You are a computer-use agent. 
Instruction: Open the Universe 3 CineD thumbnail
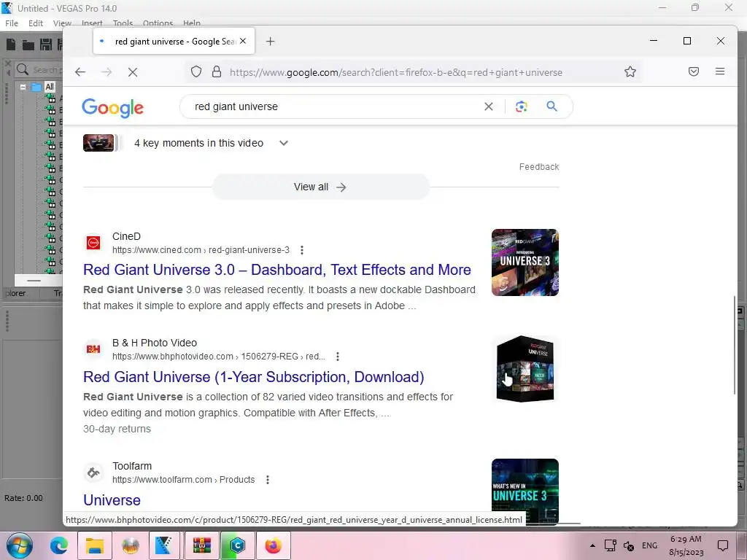point(525,262)
